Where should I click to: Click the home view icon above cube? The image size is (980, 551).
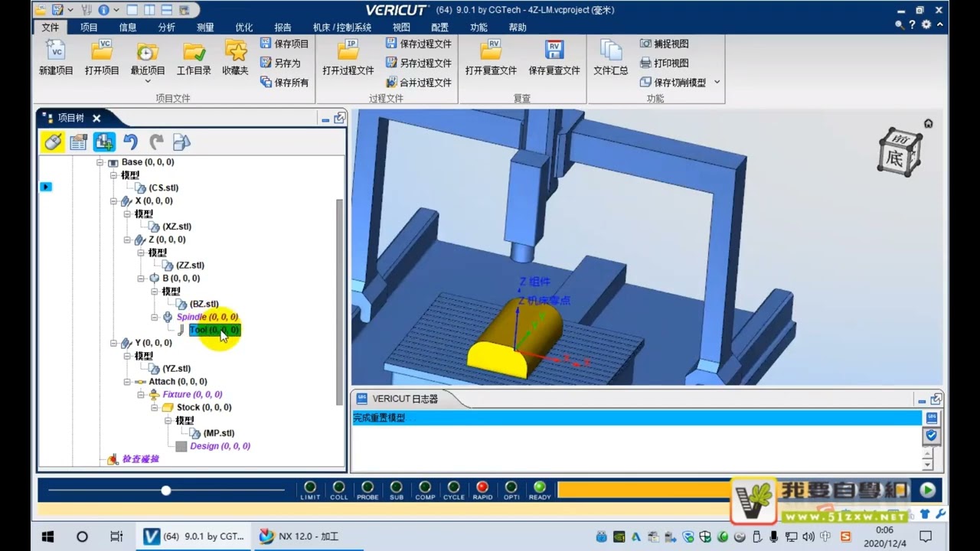pos(928,123)
